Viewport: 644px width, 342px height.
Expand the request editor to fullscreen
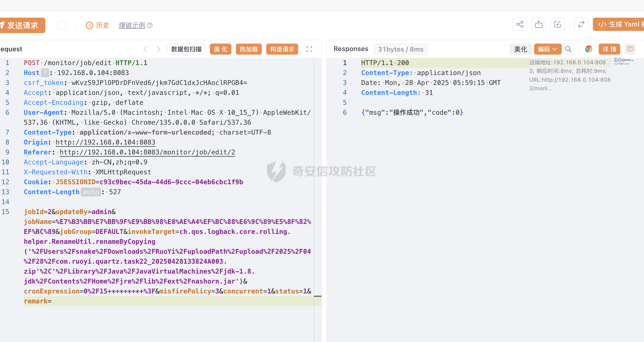click(309, 49)
